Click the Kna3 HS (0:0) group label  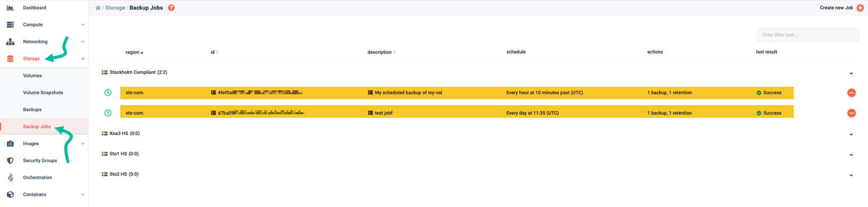125,134
